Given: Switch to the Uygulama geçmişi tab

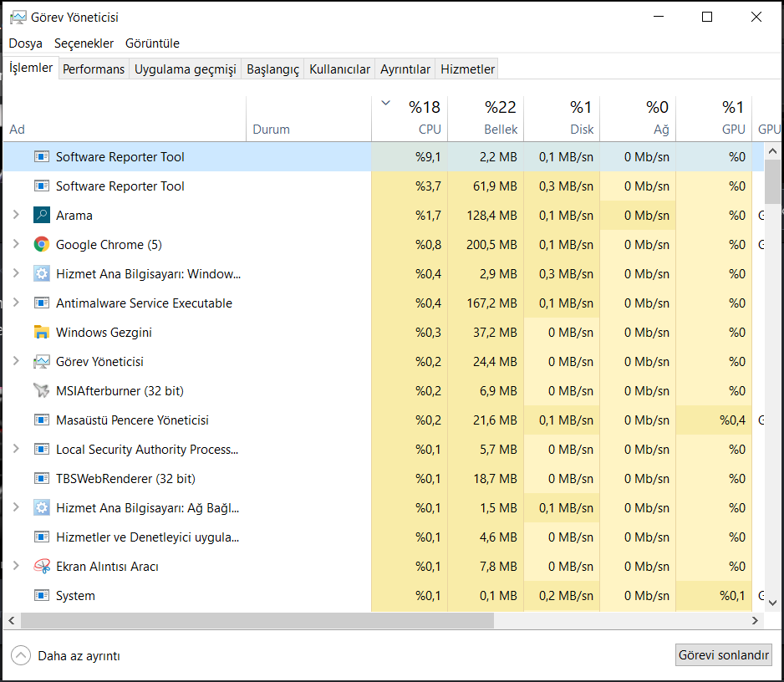Looking at the screenshot, I should (185, 69).
